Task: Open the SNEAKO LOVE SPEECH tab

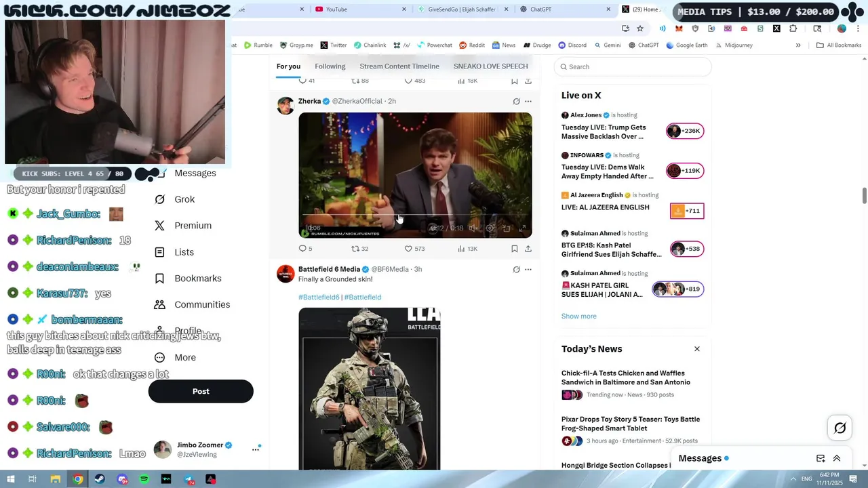Action: click(491, 66)
